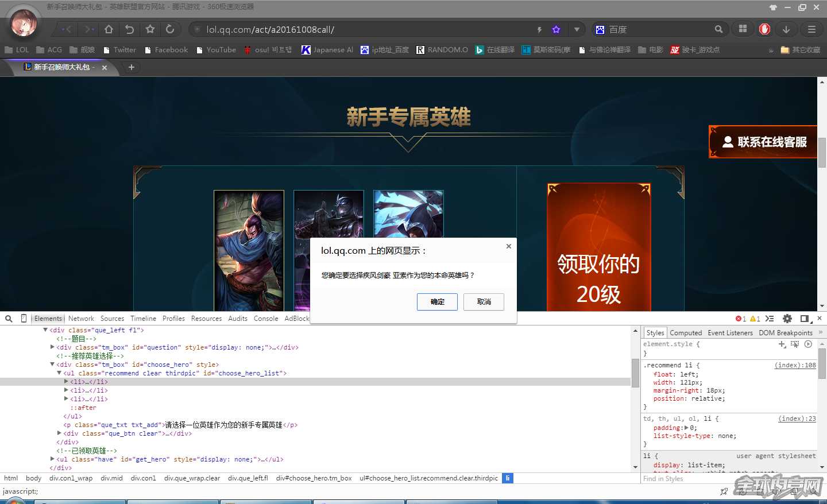Switch to the Network tab
827x504 pixels.
click(81, 318)
